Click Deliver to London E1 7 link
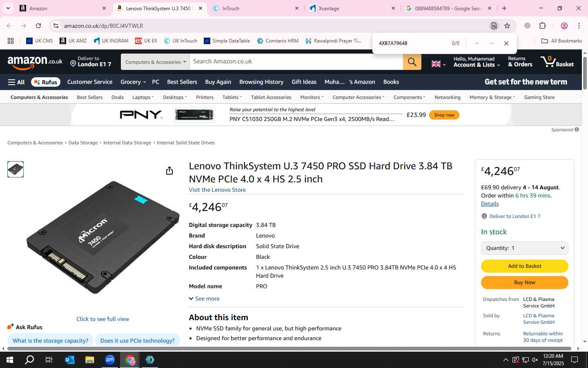The height and width of the screenshot is (368, 588). 514,216
